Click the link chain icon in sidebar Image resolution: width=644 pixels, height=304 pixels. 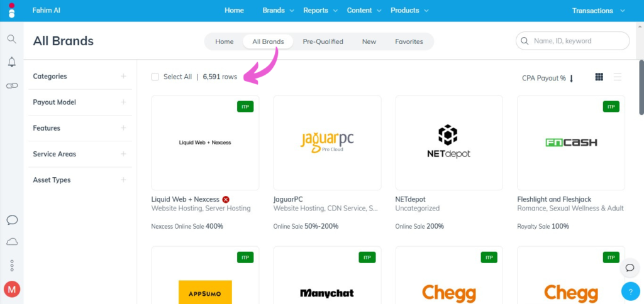point(12,85)
